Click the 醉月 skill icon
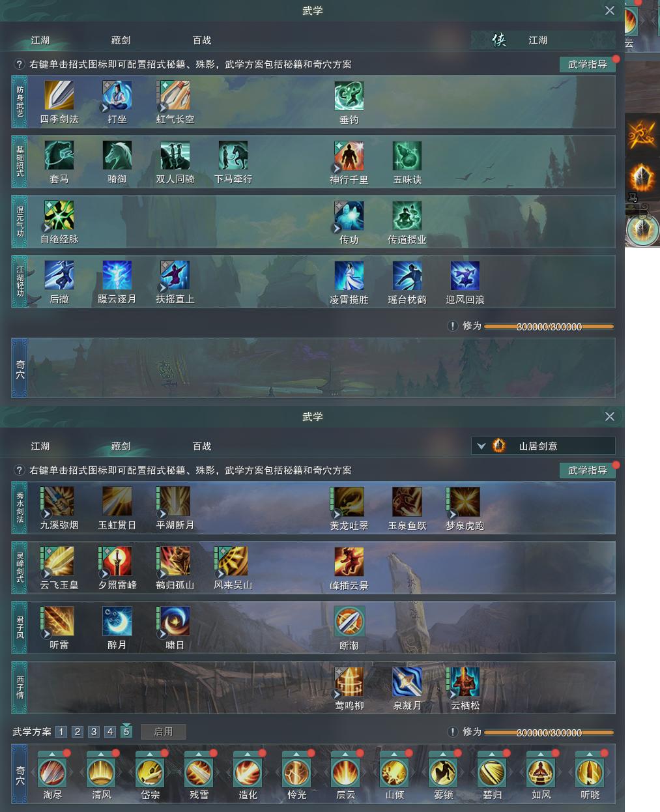Screen dimensions: 660x812 [x=117, y=622]
